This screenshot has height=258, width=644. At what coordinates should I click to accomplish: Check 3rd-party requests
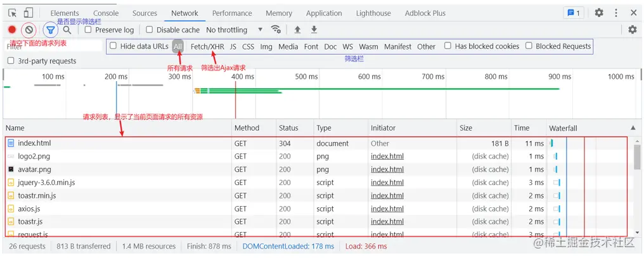(11, 61)
